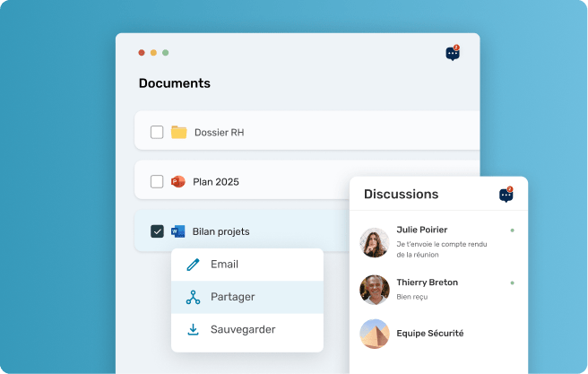Click Thierry Breton's profile photo
588x374 pixels.
[375, 289]
